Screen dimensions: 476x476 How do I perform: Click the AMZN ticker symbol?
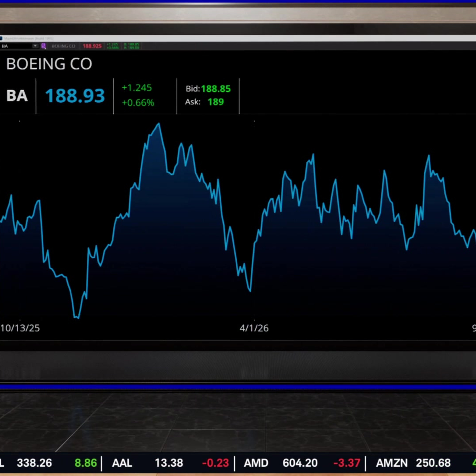pyautogui.click(x=392, y=463)
